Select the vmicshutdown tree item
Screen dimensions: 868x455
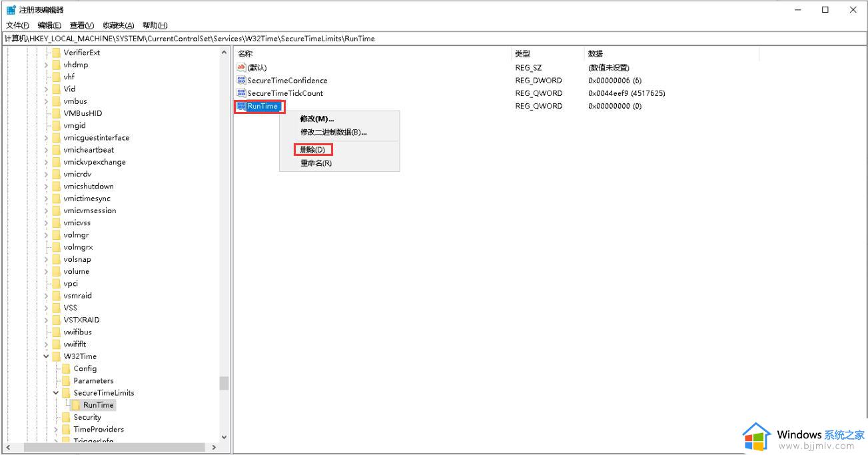point(89,187)
